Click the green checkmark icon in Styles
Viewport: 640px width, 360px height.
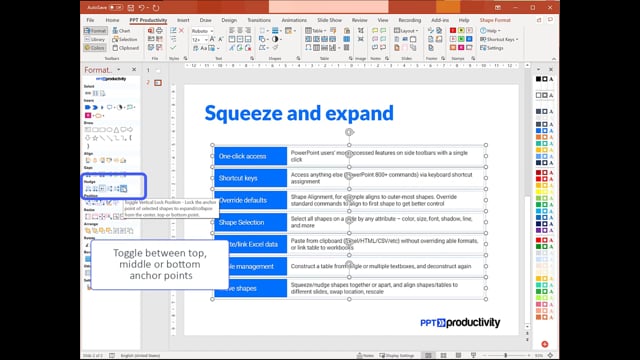[173, 48]
